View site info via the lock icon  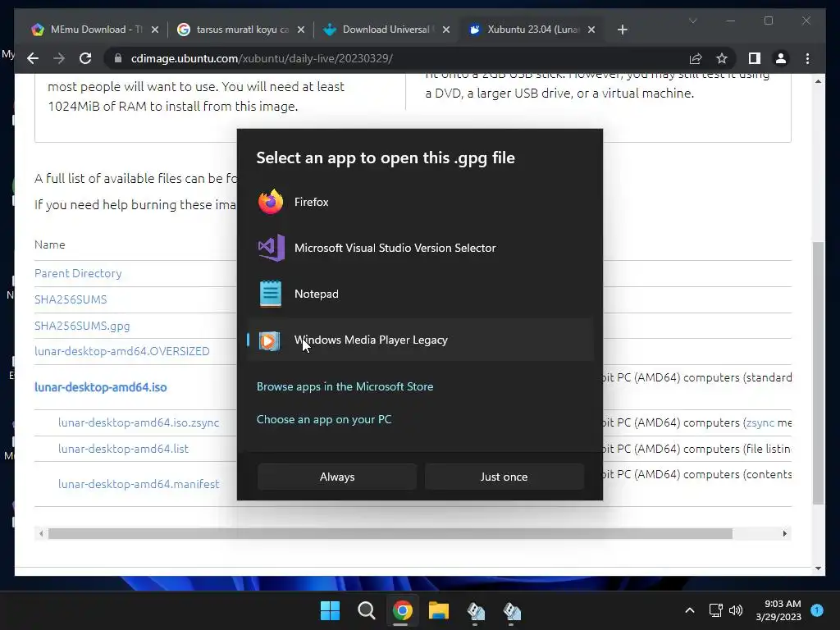pos(118,58)
